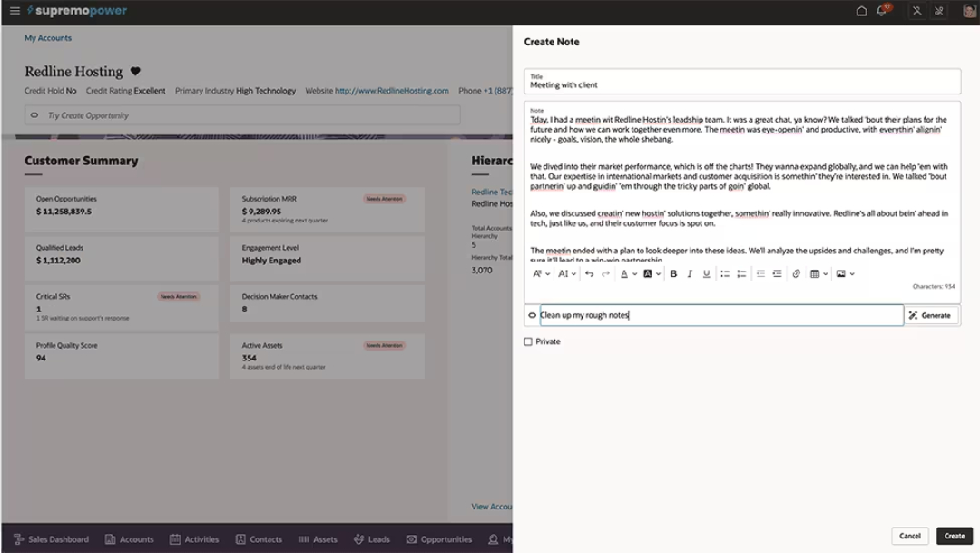Toggle bold formatting in the note editor
The image size is (980, 553).
click(x=674, y=272)
